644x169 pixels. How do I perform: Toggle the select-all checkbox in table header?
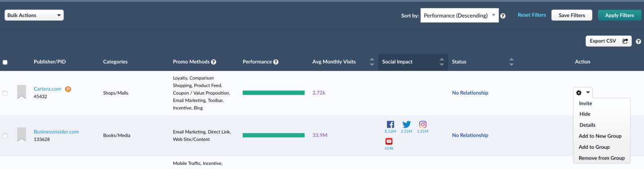(x=5, y=62)
